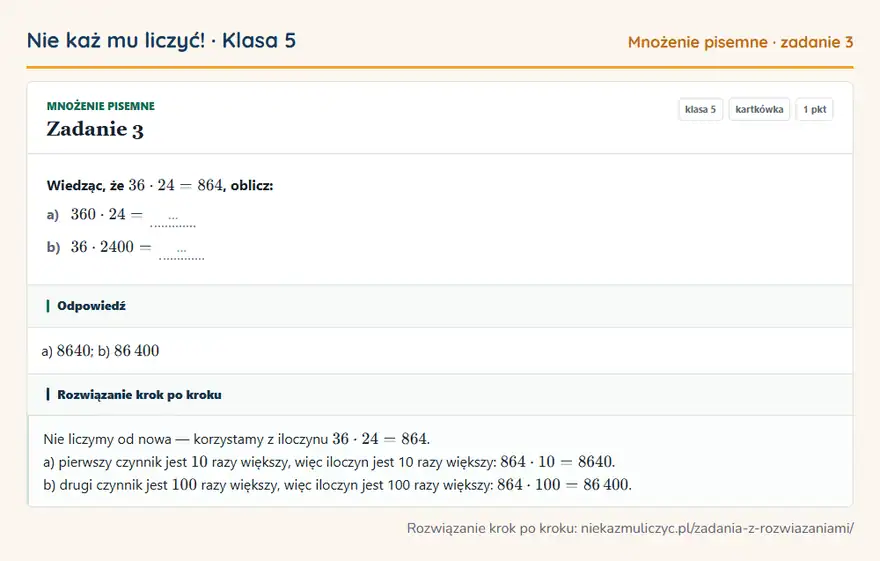880x561 pixels.
Task: Click the answer blank after '360 · 24 ='
Action: [x=173, y=218]
